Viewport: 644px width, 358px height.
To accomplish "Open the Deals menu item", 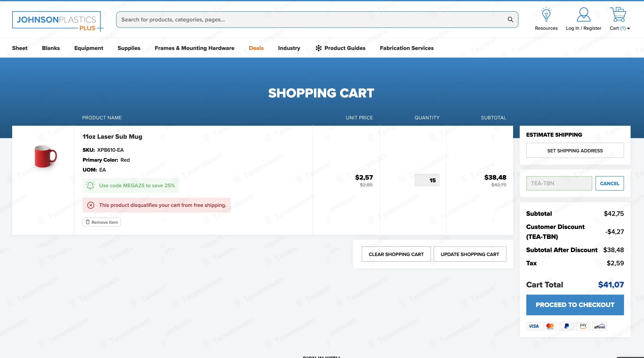I will (x=256, y=48).
